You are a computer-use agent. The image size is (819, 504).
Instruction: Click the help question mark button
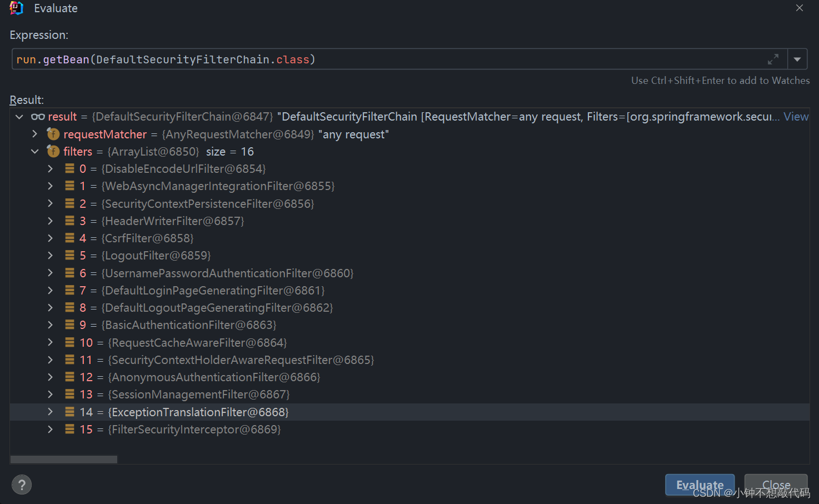point(22,485)
